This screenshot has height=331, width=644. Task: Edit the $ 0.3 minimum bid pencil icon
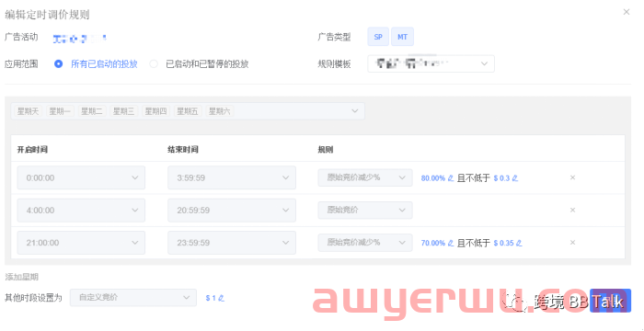pos(515,178)
